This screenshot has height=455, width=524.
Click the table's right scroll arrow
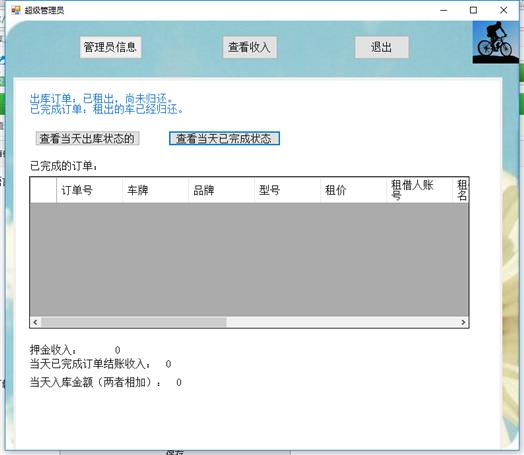[x=463, y=322]
